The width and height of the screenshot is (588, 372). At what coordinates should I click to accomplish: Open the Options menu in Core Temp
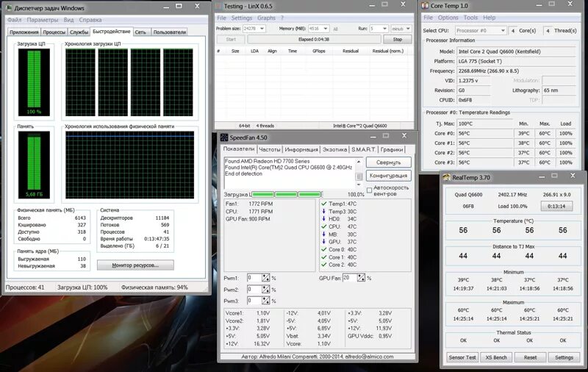tap(448, 18)
